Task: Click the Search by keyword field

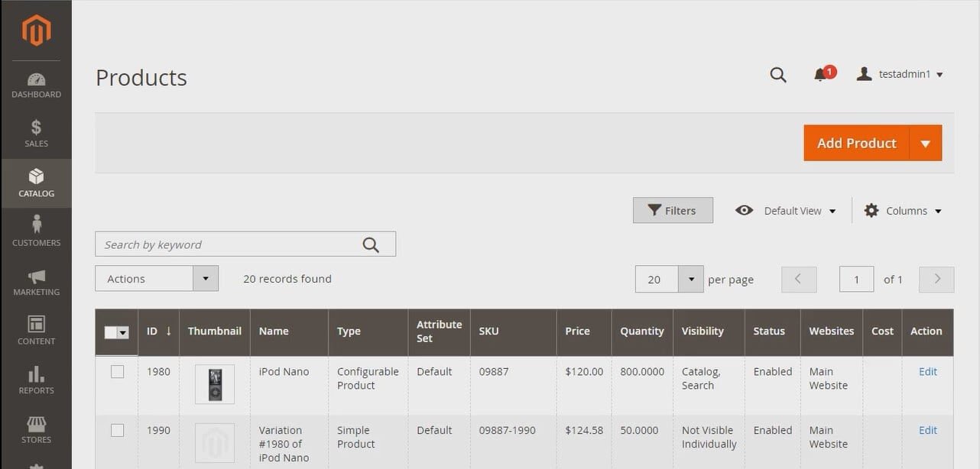Action: pyautogui.click(x=229, y=244)
